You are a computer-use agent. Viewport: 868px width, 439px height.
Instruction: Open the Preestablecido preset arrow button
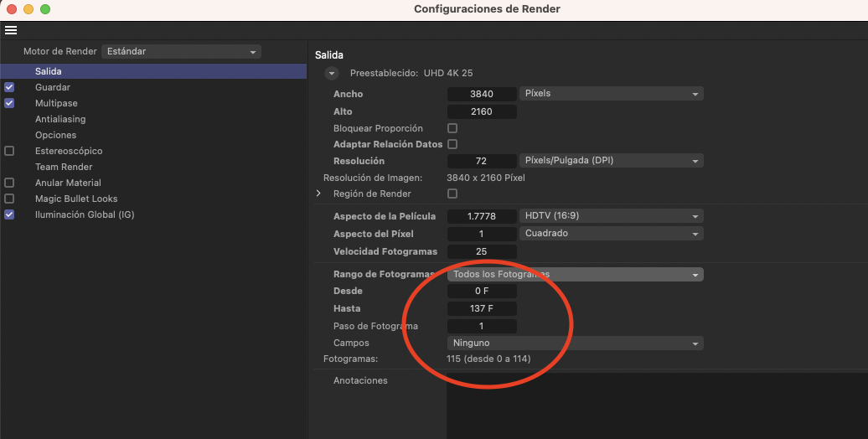331,73
